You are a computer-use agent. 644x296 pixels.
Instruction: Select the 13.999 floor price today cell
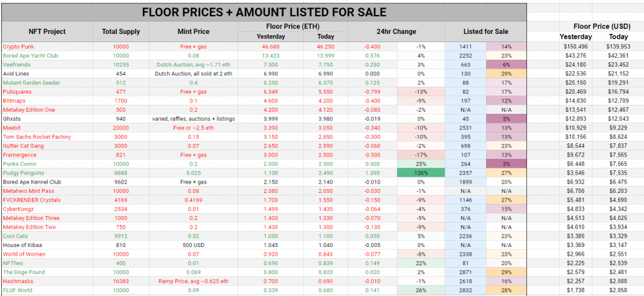point(326,56)
